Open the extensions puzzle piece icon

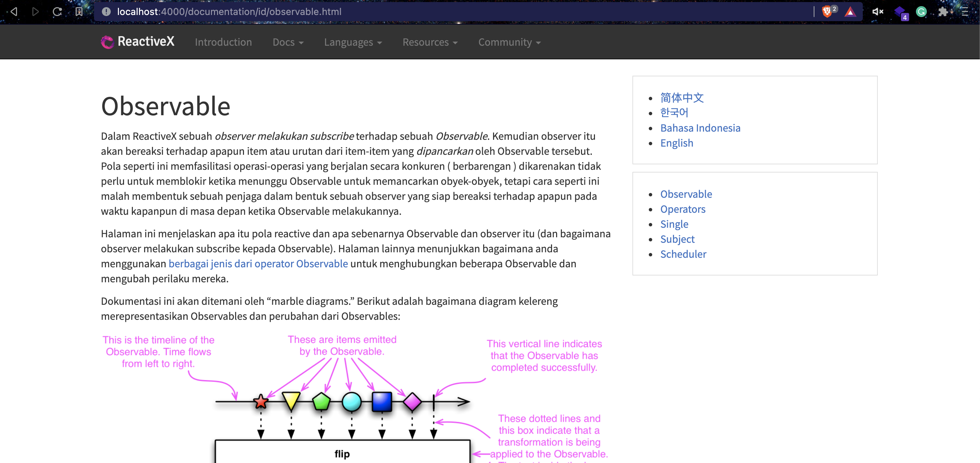[x=943, y=12]
